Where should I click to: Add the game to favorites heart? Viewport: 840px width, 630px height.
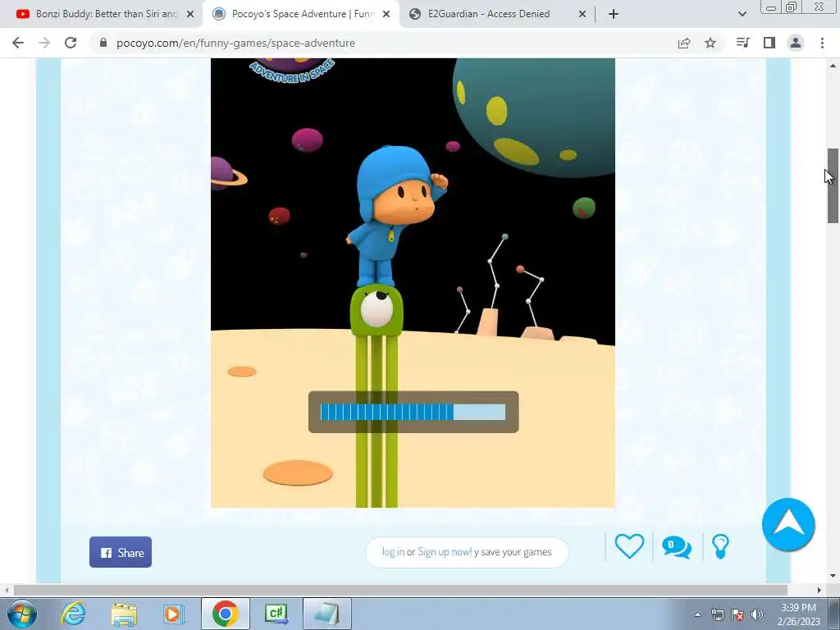tap(629, 546)
